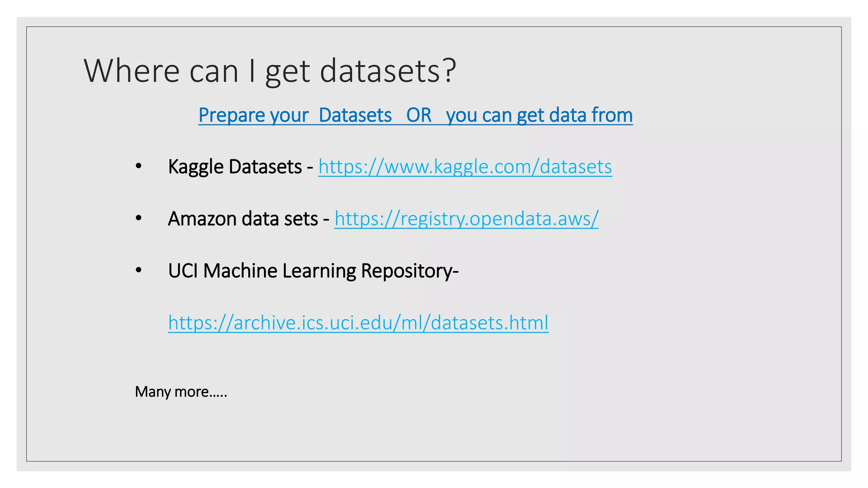Click the word 'Repository-' in the third bullet
Viewport: 868px width, 488px height.
click(409, 271)
